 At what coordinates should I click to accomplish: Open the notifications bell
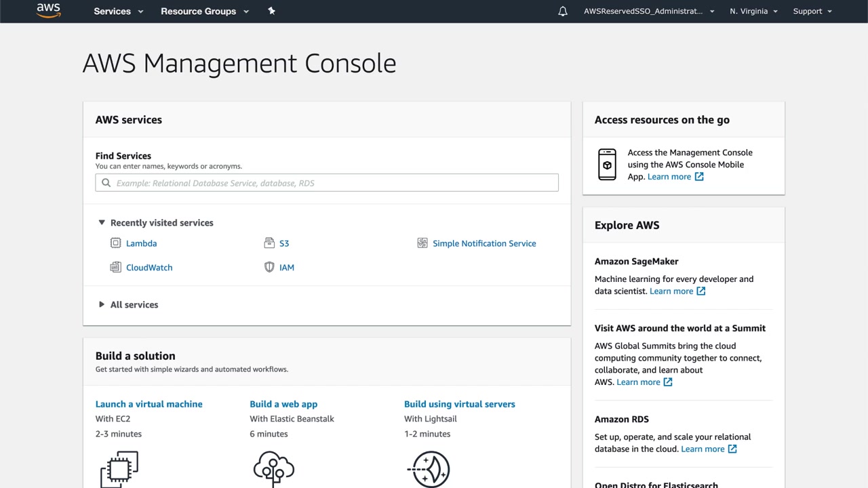[563, 12]
